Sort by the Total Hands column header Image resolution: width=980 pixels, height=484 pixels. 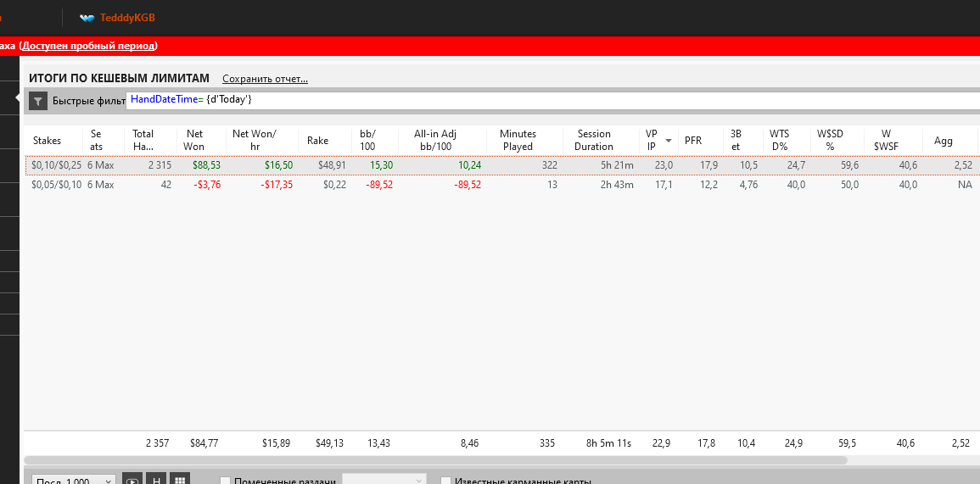[143, 141]
